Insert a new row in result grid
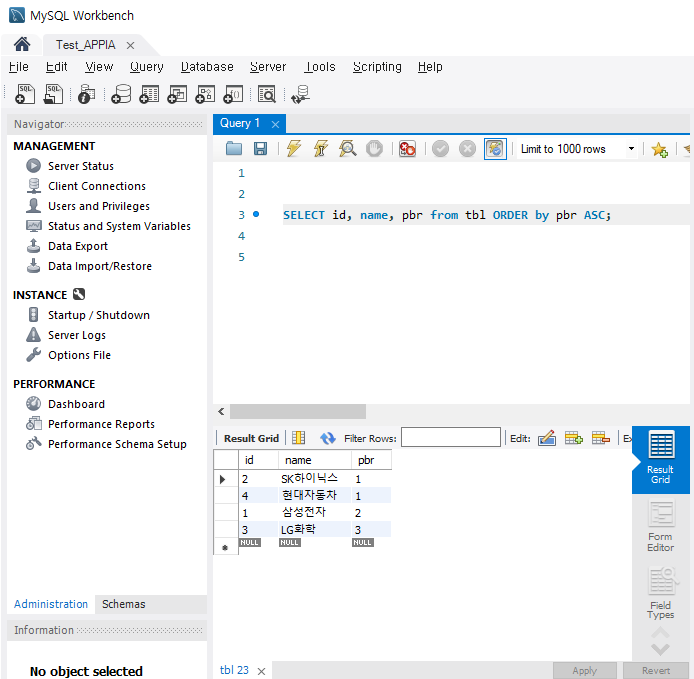Screen dimensions: 694x679 click(x=574, y=438)
